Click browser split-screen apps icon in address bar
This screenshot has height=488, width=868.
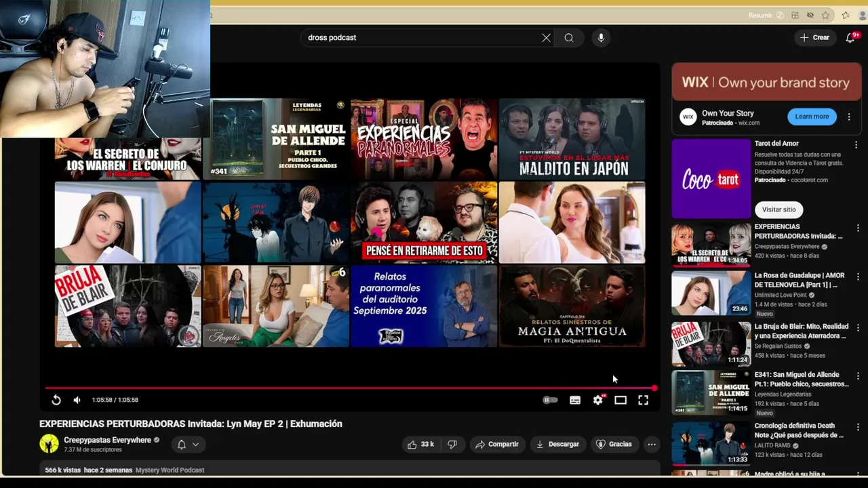pyautogui.click(x=795, y=16)
